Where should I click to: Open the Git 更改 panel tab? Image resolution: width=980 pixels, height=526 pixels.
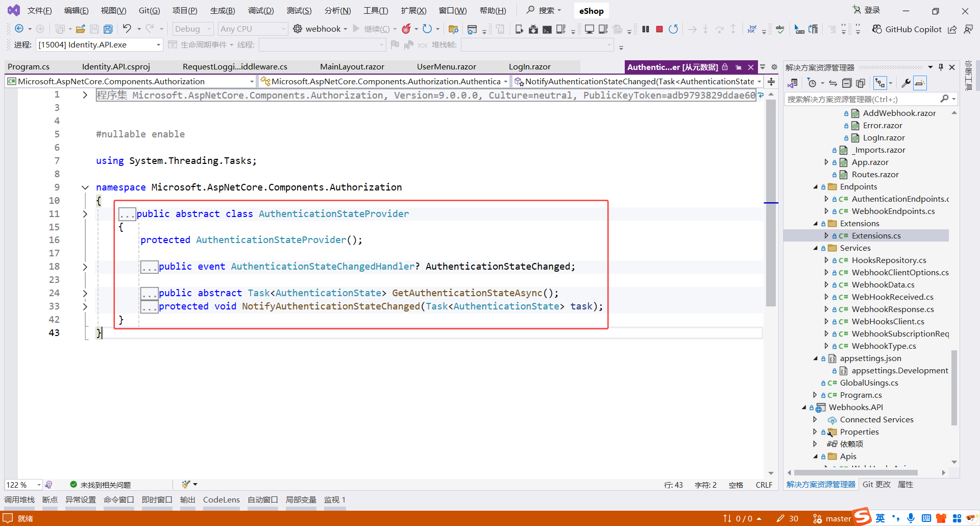[x=876, y=485]
